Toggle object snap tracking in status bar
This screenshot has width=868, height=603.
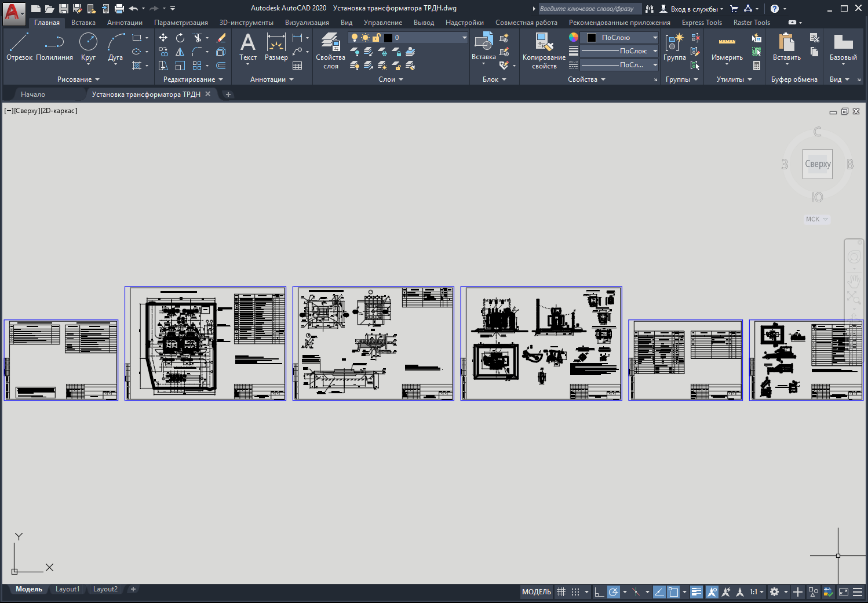(659, 592)
